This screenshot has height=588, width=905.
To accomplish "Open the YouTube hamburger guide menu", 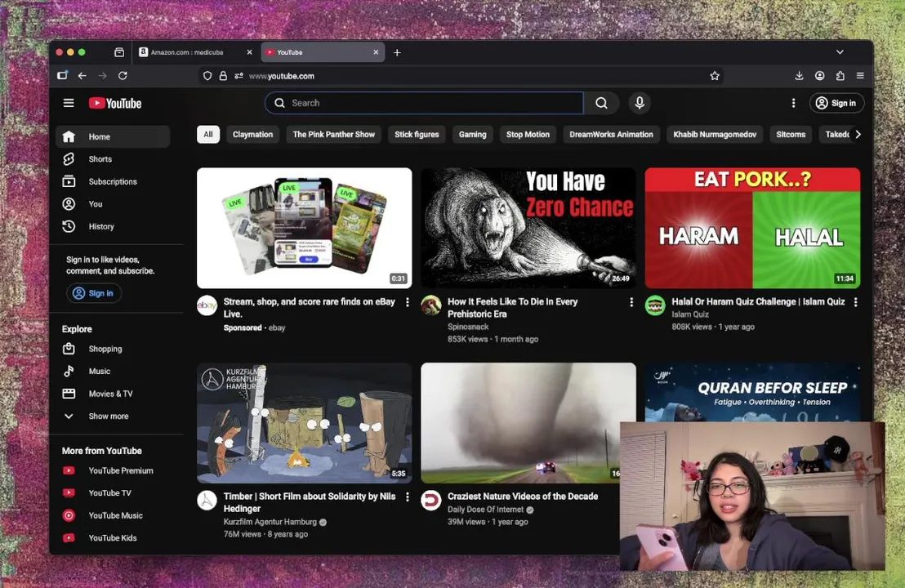I will (69, 103).
